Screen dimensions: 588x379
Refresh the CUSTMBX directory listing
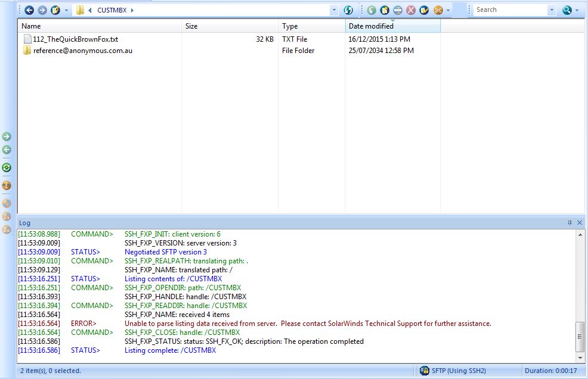pos(348,10)
